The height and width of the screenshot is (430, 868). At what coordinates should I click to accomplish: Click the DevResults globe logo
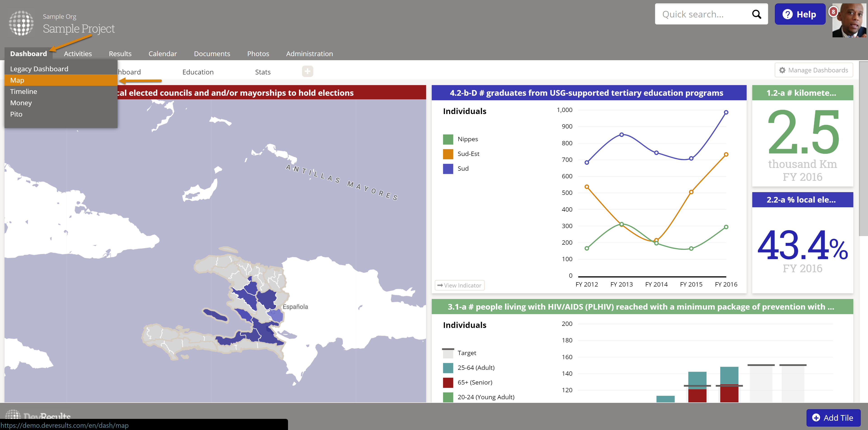click(x=21, y=23)
